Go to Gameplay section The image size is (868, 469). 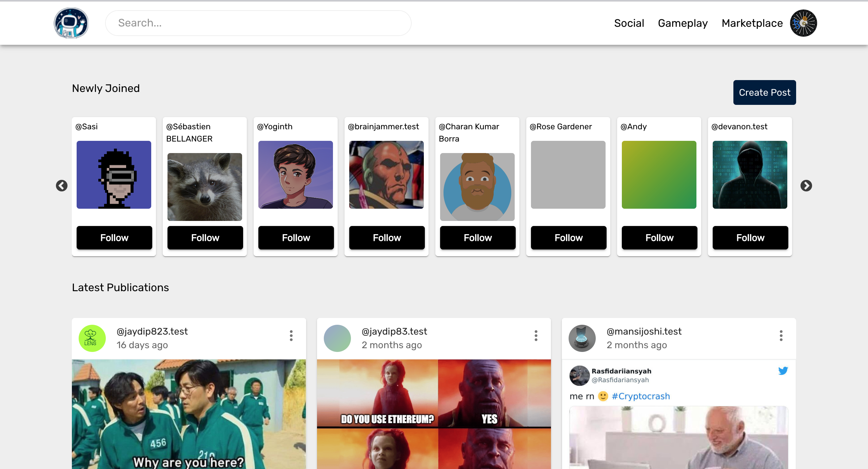click(683, 23)
